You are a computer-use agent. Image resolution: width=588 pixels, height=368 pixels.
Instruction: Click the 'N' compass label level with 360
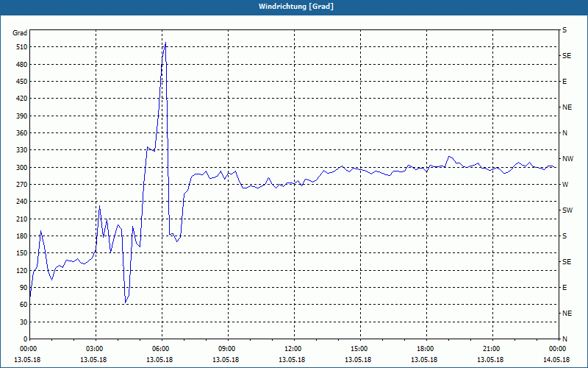564,133
